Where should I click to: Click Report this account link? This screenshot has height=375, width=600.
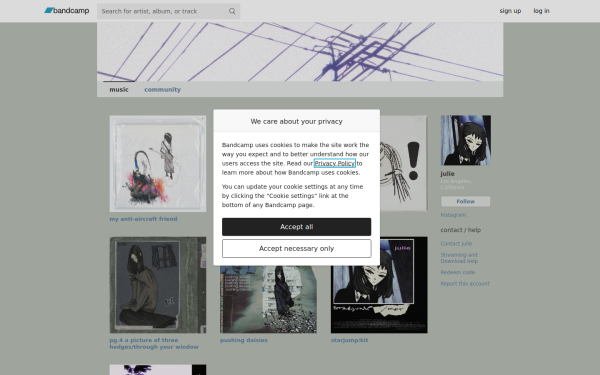pyautogui.click(x=465, y=284)
